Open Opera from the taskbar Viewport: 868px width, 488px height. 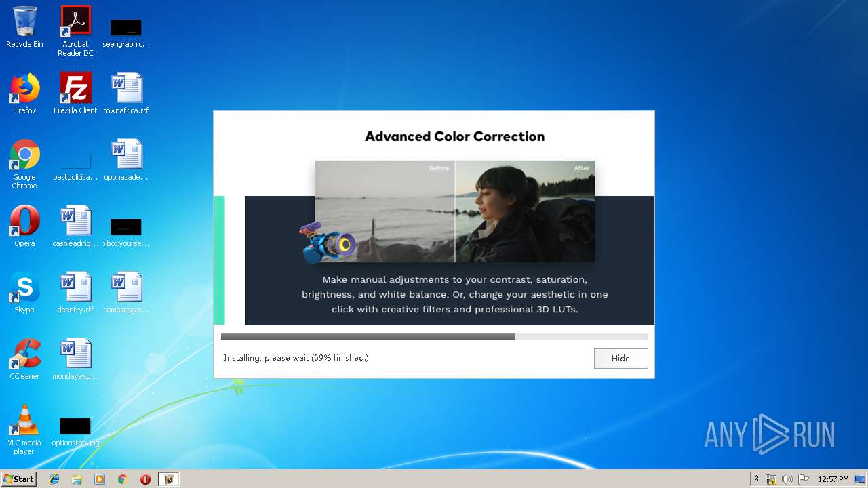point(145,479)
